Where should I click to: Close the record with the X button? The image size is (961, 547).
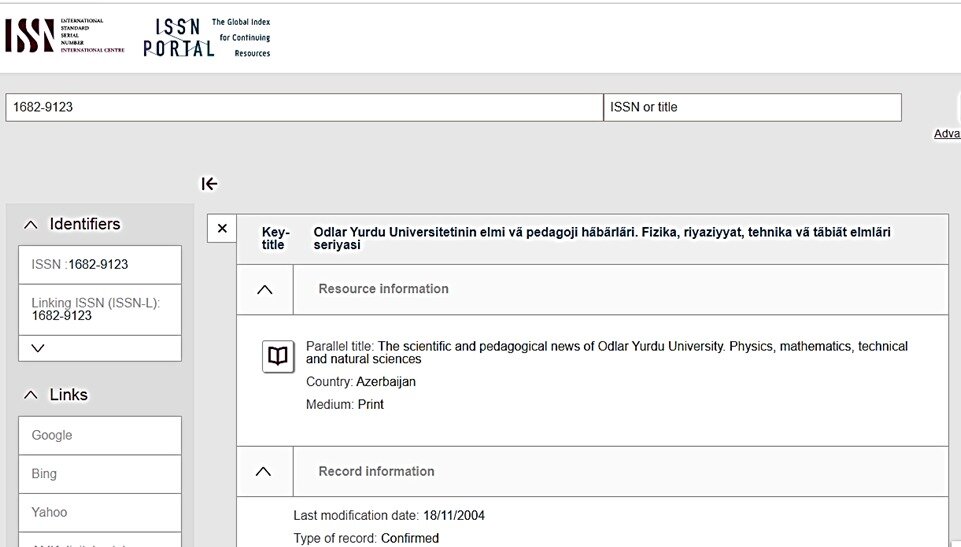pos(222,229)
